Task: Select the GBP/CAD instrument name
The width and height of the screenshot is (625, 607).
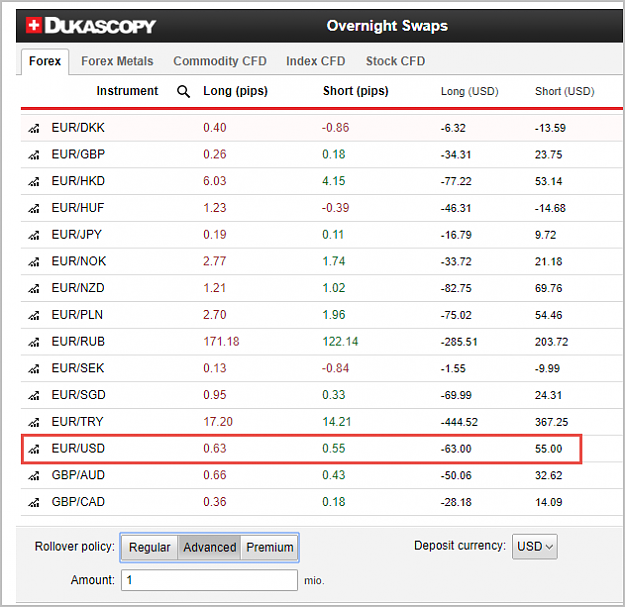Action: (x=78, y=502)
